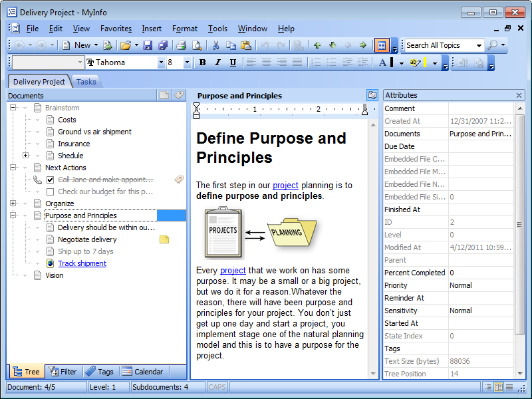Switch to the Calendar tab
The width and height of the screenshot is (532, 399).
(143, 372)
